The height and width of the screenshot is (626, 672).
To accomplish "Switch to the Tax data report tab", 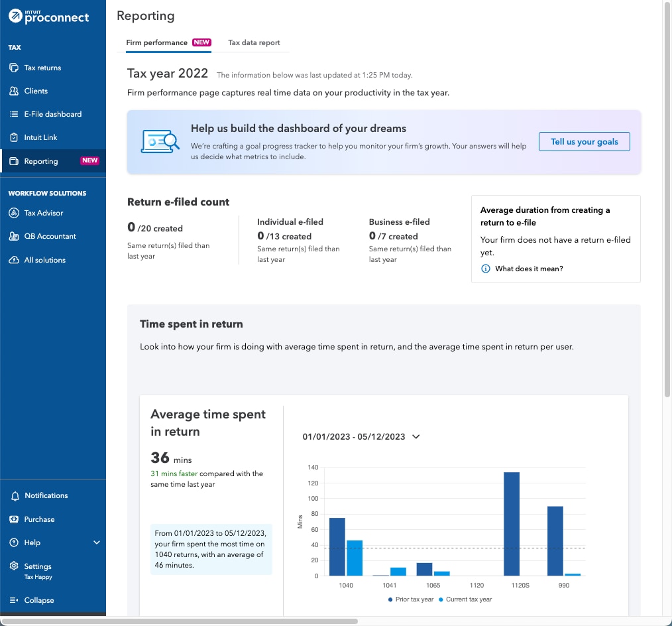I will [x=254, y=42].
